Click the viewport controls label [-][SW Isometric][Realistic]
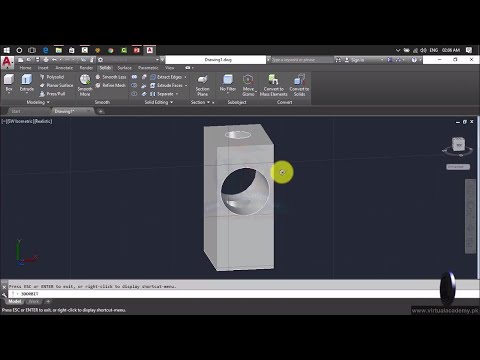Image resolution: width=480 pixels, height=360 pixels. 27,121
